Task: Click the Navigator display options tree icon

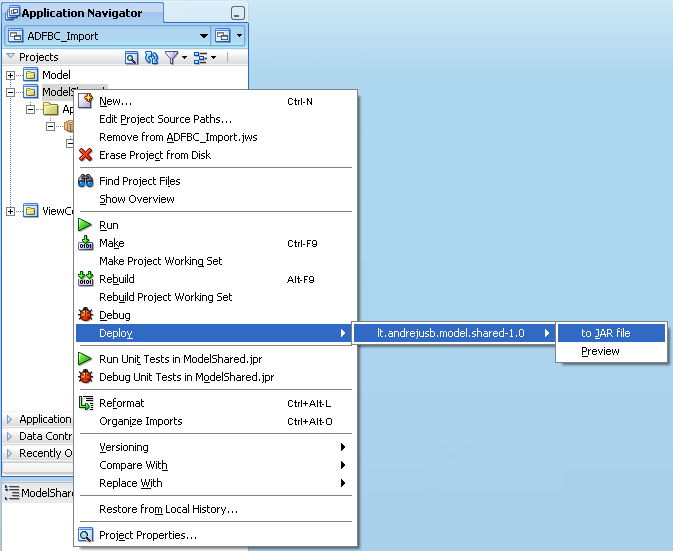Action: point(200,58)
